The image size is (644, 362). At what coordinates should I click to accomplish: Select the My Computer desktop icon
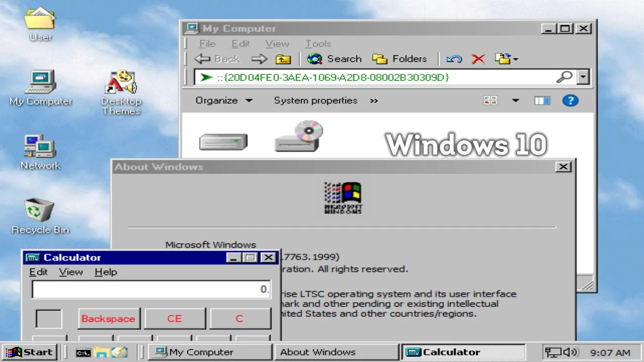coord(40,87)
